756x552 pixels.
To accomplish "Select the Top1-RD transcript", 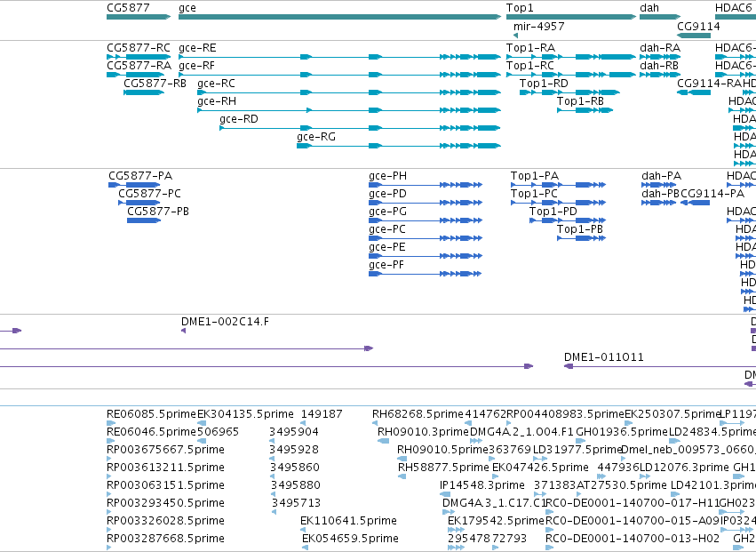I will [570, 92].
